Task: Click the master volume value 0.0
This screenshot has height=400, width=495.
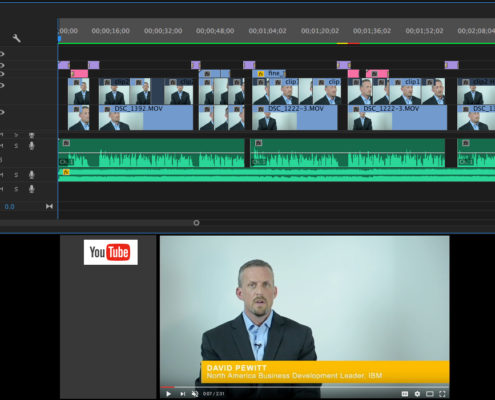Action: pos(10,207)
